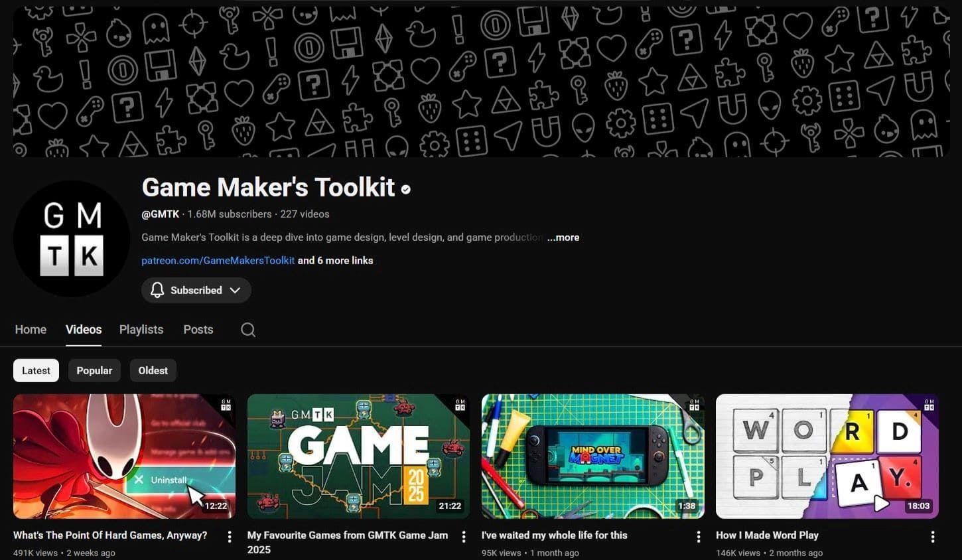Viewport: 962px width, 560px height.
Task: Sort videos by Oldest
Action: click(x=153, y=370)
